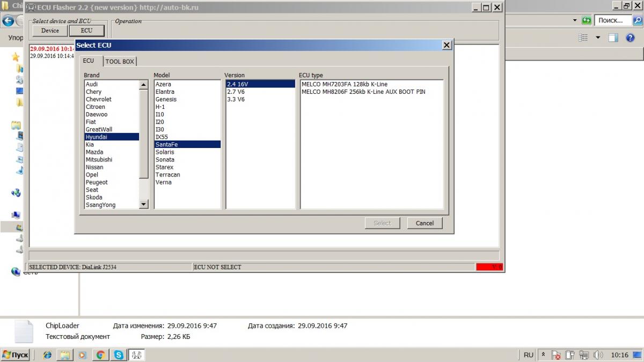Select Mitsubishi brand
This screenshot has height=362, width=644.
click(112, 159)
